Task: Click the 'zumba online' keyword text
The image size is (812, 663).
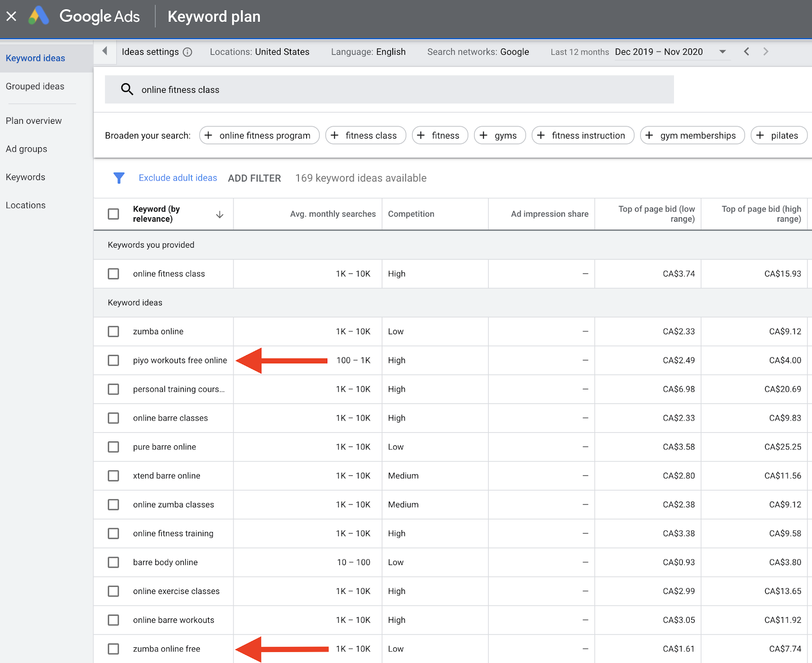Action: [158, 332]
